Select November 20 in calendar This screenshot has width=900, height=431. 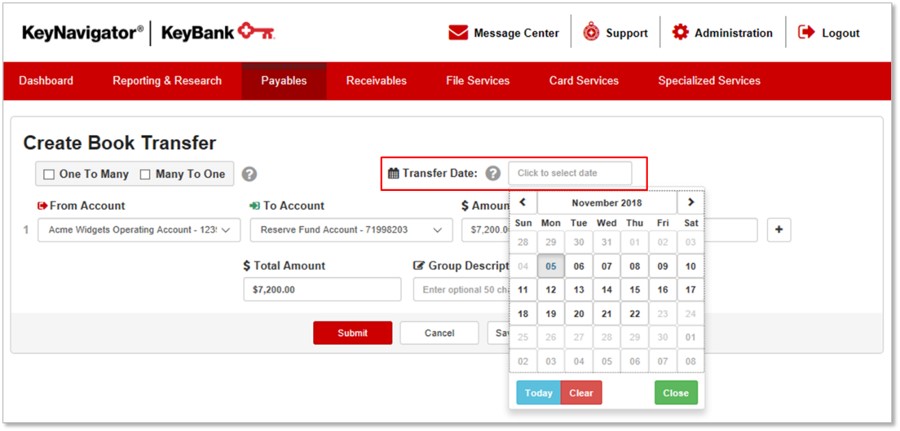(579, 314)
